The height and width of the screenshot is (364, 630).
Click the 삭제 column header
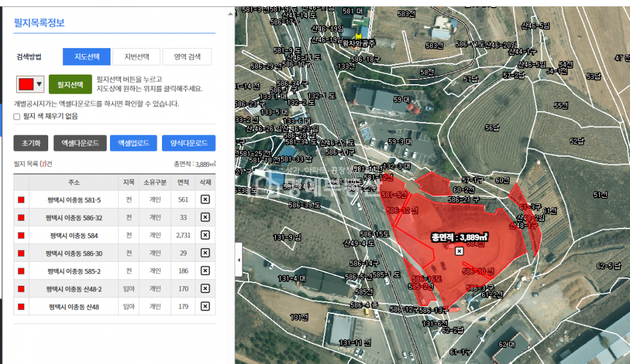pos(205,182)
